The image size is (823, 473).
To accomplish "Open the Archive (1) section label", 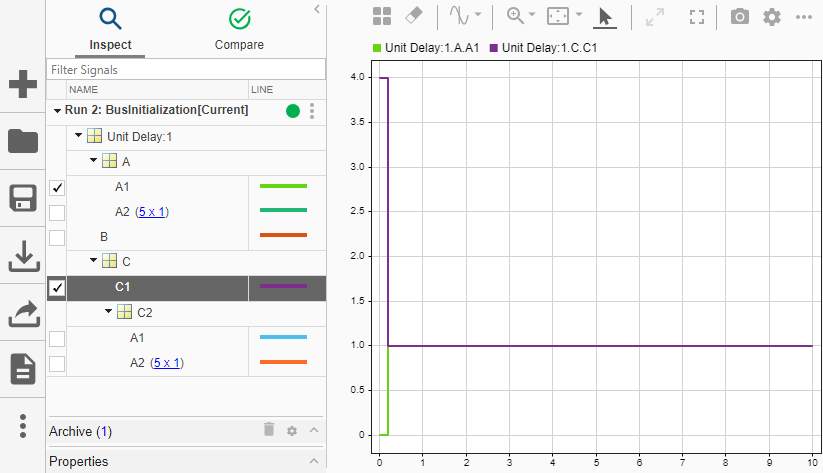I will coord(80,432).
